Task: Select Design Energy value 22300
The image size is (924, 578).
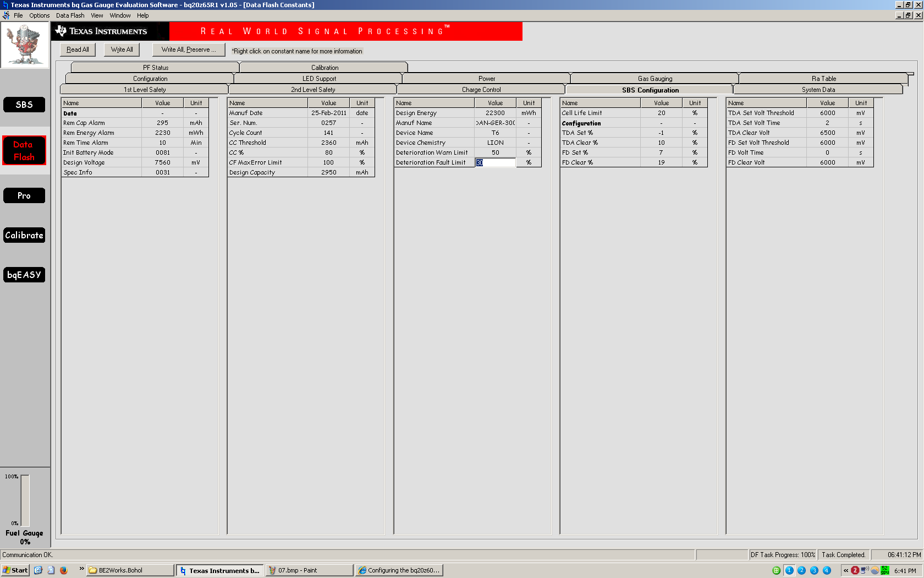Action: tap(495, 113)
